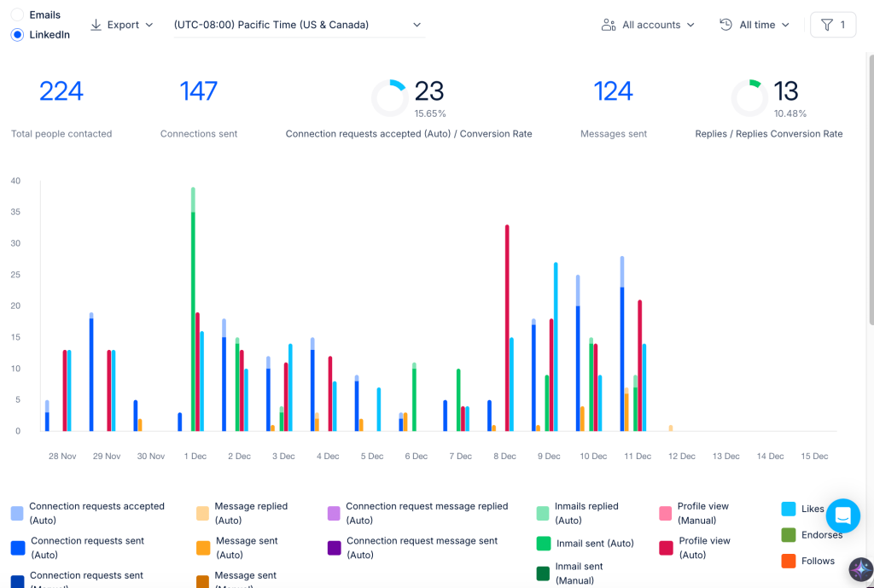Image resolution: width=874 pixels, height=588 pixels.
Task: Click the replies conversion rate donut chart
Action: pos(749,98)
